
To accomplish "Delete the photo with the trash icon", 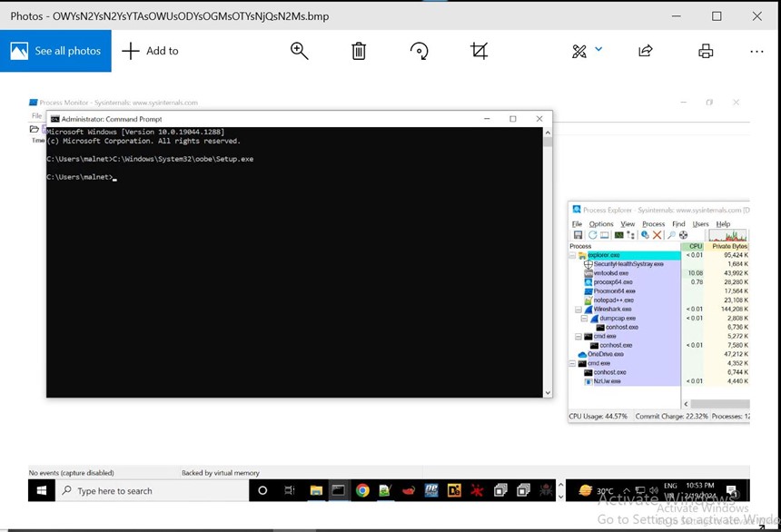I will tap(359, 51).
